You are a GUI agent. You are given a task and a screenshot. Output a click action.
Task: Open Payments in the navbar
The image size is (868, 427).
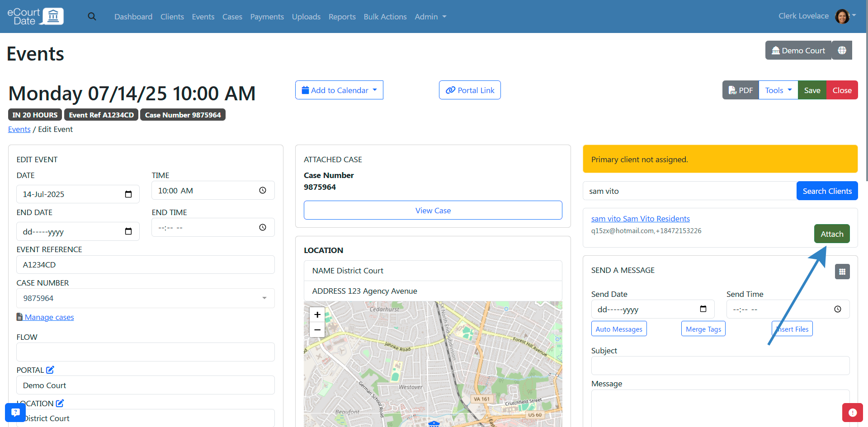point(267,17)
